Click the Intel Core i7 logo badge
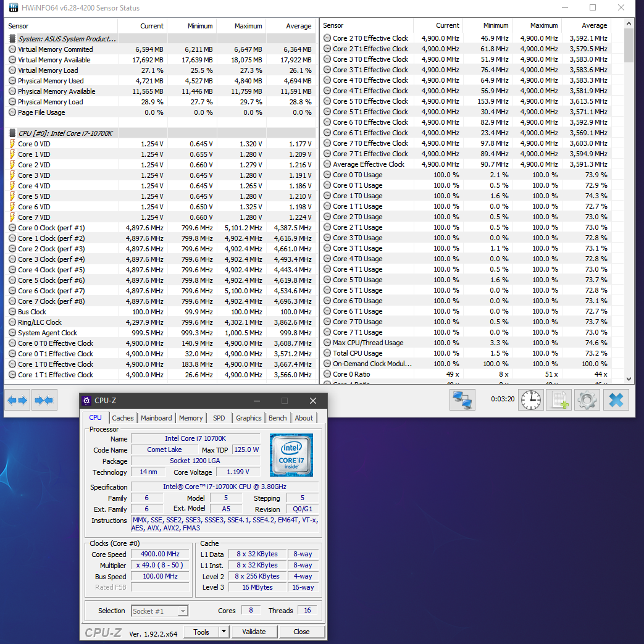Image resolution: width=644 pixels, height=644 pixels. point(291,454)
